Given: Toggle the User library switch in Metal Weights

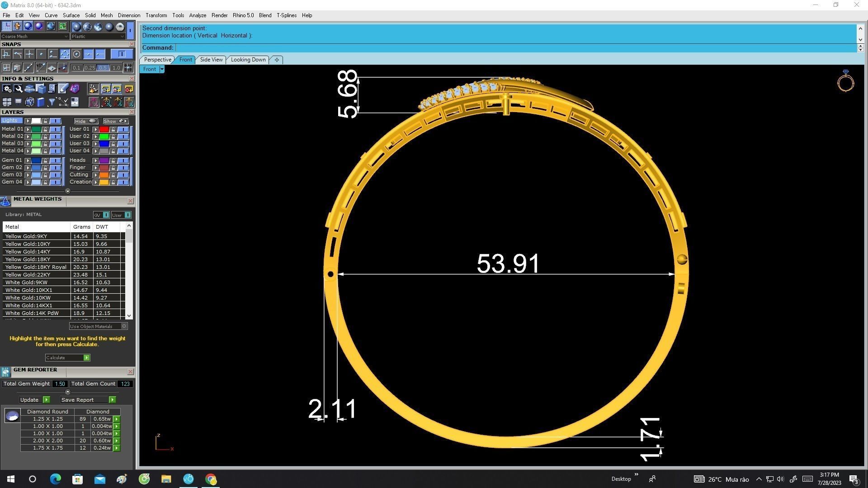Looking at the screenshot, I should 122,215.
